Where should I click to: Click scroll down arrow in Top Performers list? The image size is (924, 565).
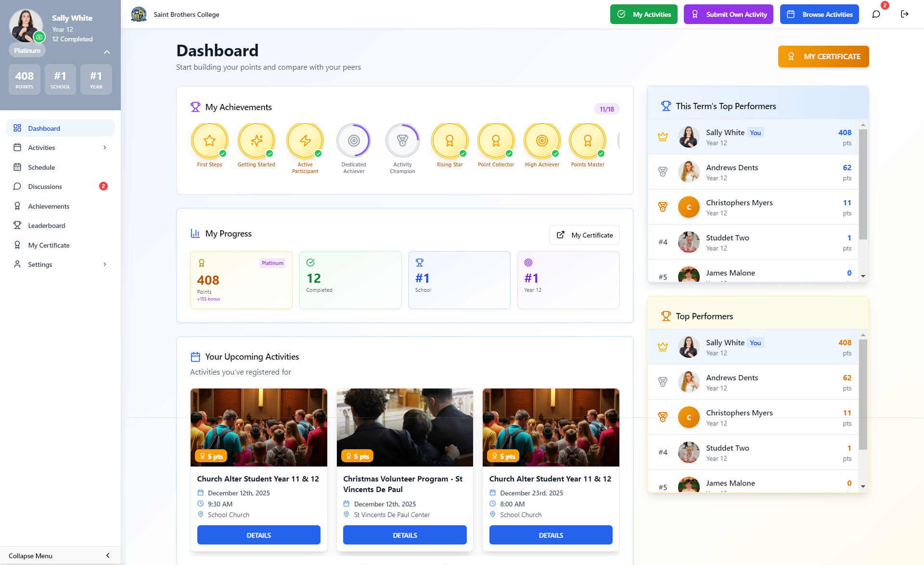[x=863, y=486]
